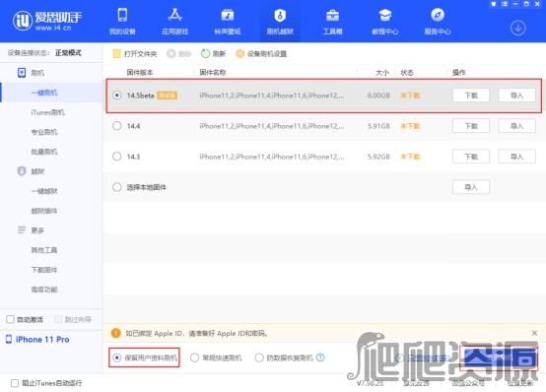Click the 固件版本 column header
Screen dimensions: 546x392
tap(140, 73)
